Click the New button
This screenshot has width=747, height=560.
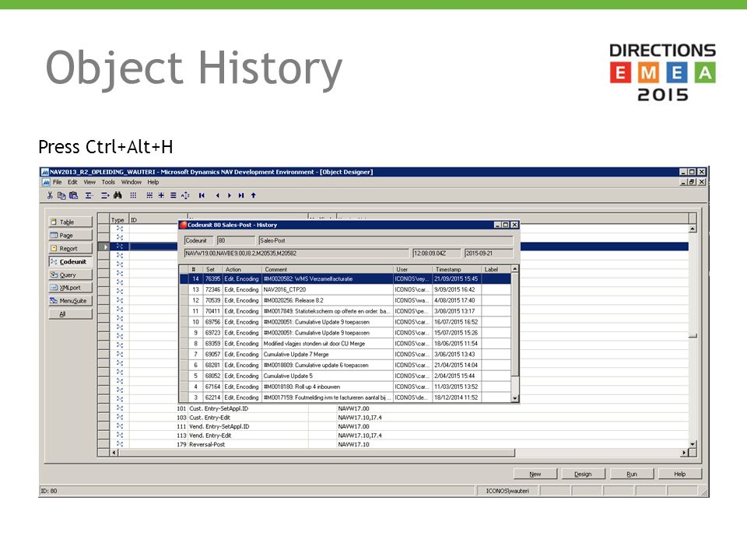coord(535,474)
